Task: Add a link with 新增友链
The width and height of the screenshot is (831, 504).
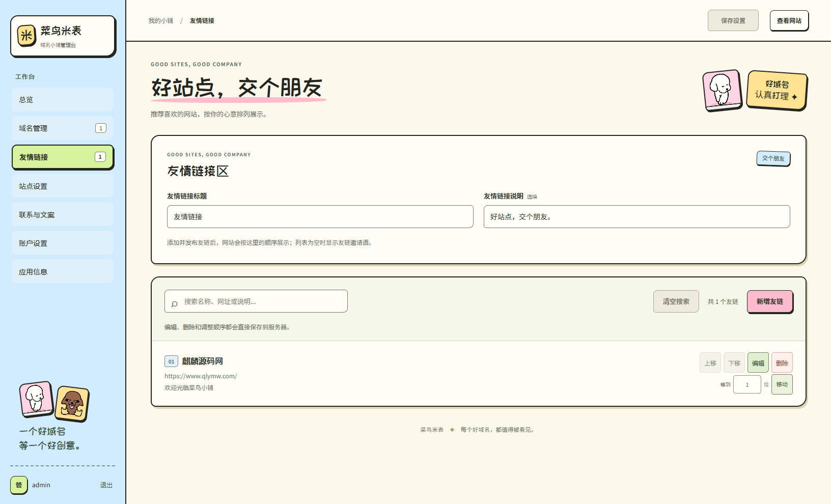Action: click(x=770, y=301)
